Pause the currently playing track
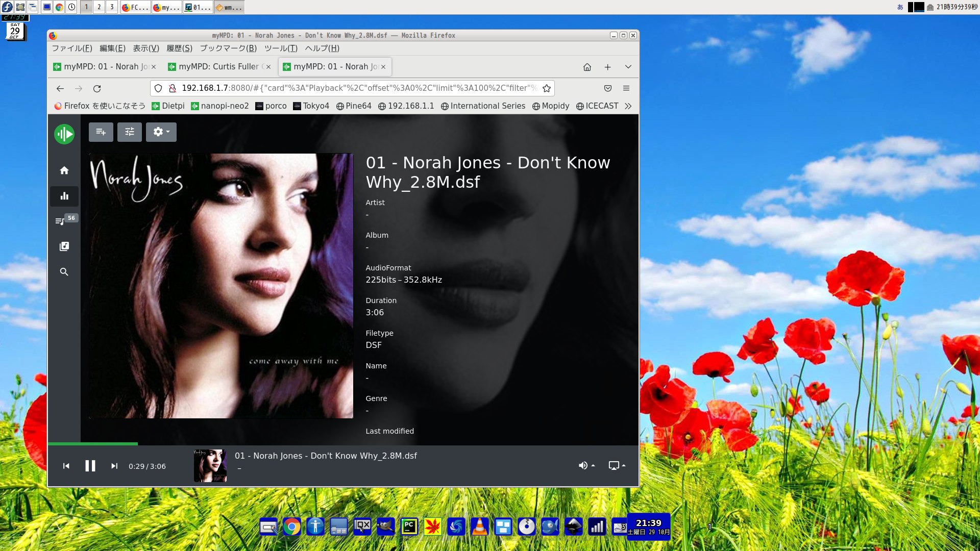The image size is (980, 551). pos(90,466)
